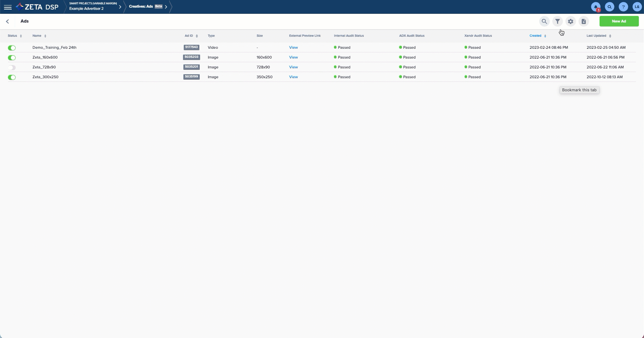Screen dimensions: 644x338
Task: Click the Ad ID badge 5177543
Action: (191, 47)
